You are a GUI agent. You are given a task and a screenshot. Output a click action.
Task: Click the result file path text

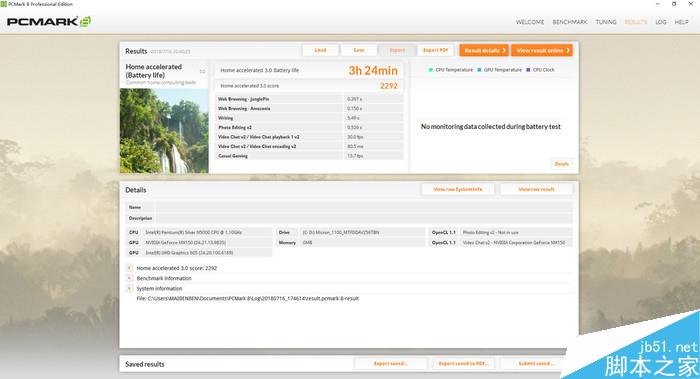pyautogui.click(x=248, y=299)
